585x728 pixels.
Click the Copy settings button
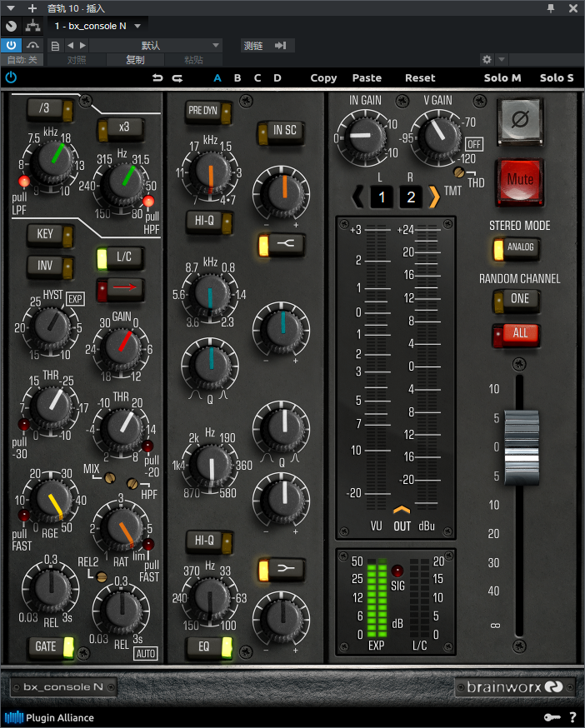click(x=323, y=78)
